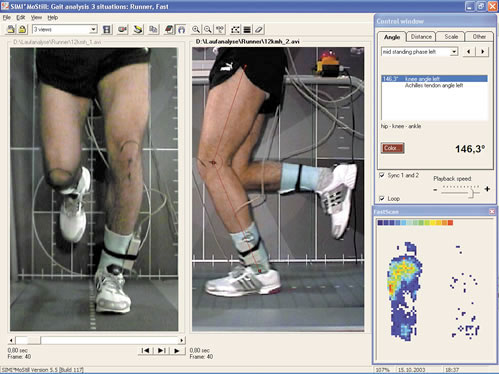
Task: Switch to the Distance tab
Action: tap(421, 37)
